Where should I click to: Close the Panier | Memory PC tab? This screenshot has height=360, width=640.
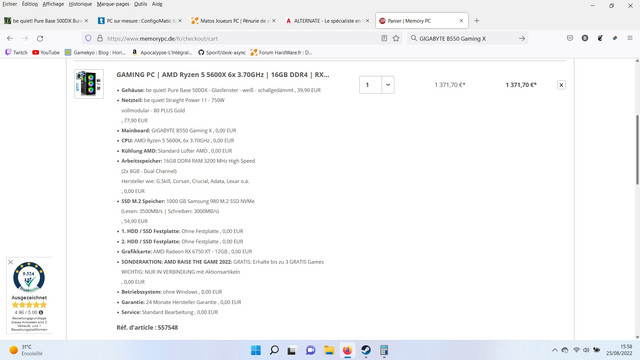(x=461, y=21)
